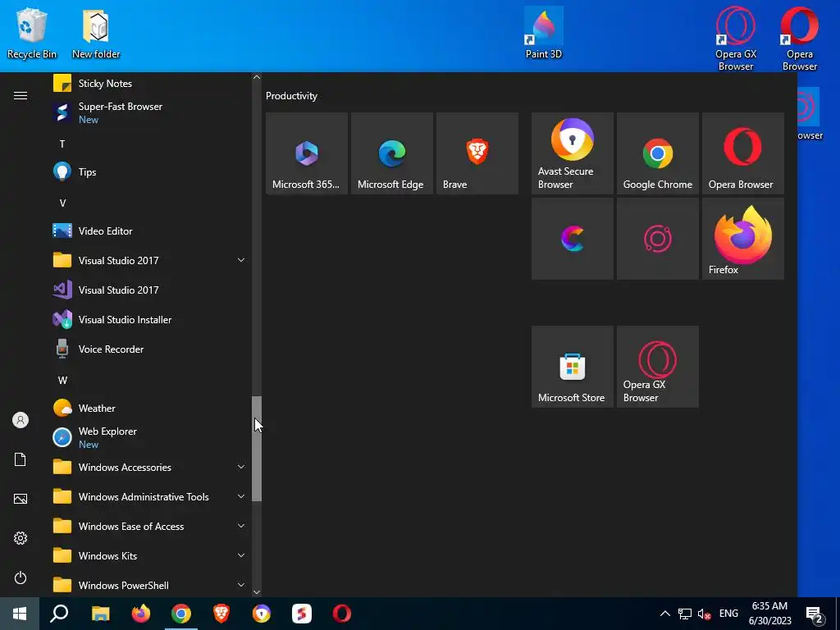Open File Explorer from the taskbar
840x630 pixels.
pyautogui.click(x=100, y=614)
